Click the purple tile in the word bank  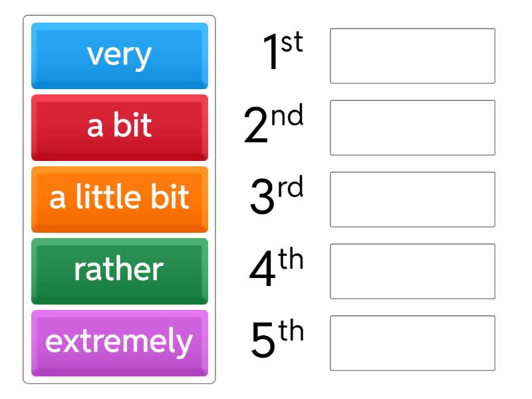[x=120, y=342]
